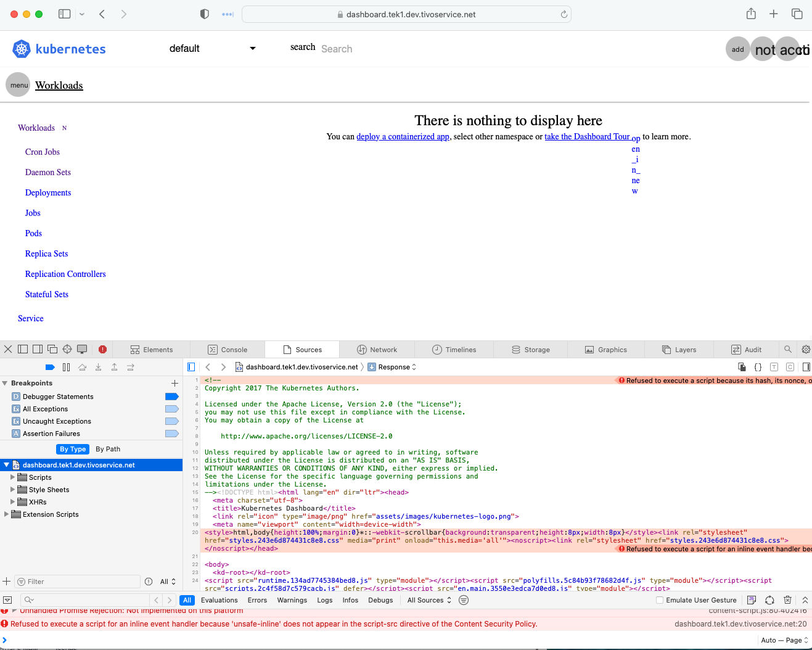Enter responsive design mode via monitor icon
The image size is (812, 650).
coord(82,349)
